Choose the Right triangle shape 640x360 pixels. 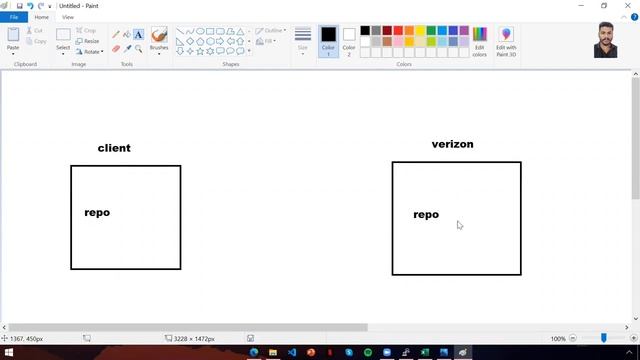tap(180, 41)
